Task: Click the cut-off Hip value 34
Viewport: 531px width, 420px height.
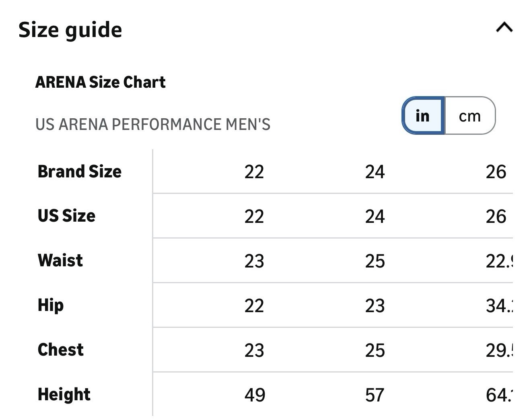Action: coord(499,306)
